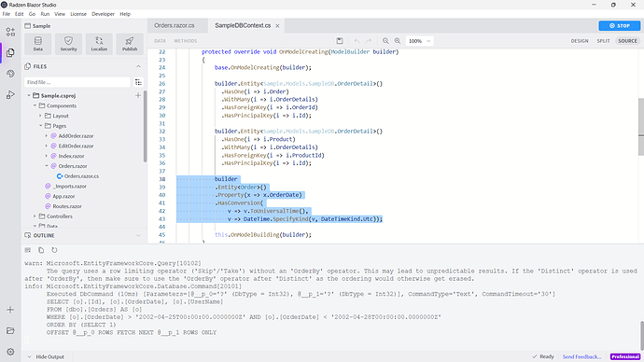Copy output using the copy icon
Viewport: 644px width, 362px height.
click(x=41, y=250)
